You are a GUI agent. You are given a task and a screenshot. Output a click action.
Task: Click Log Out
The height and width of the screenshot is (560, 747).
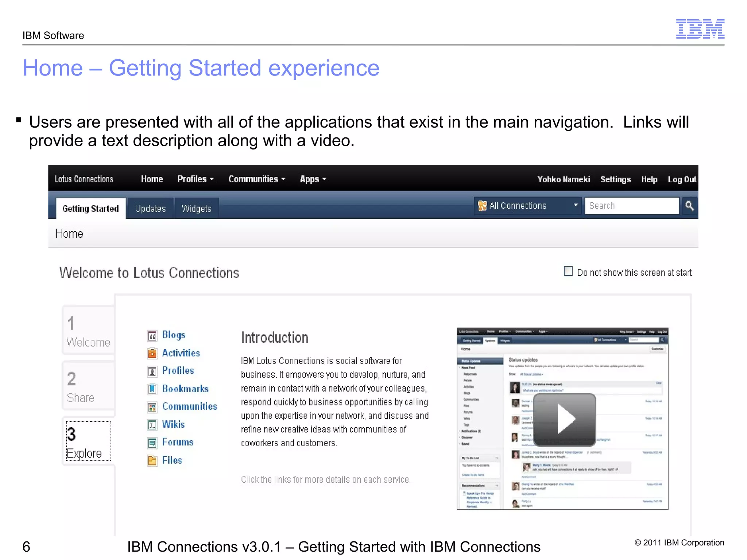(682, 179)
